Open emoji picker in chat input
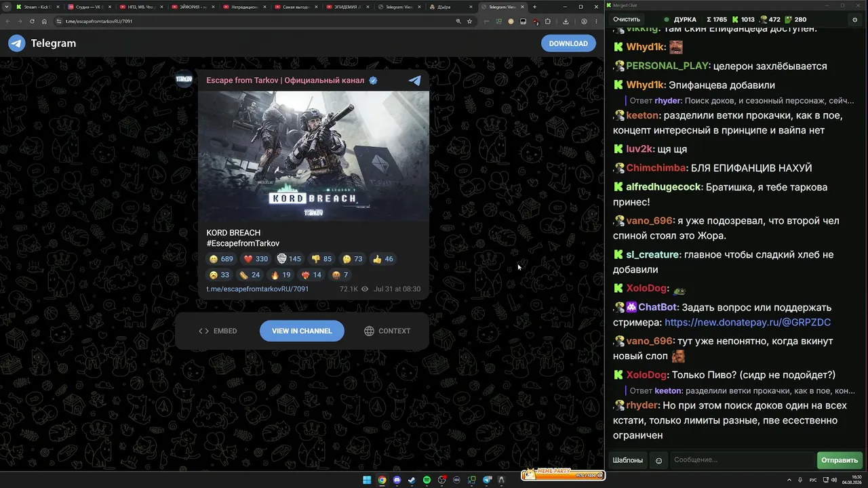The width and height of the screenshot is (868, 488). pyautogui.click(x=658, y=461)
